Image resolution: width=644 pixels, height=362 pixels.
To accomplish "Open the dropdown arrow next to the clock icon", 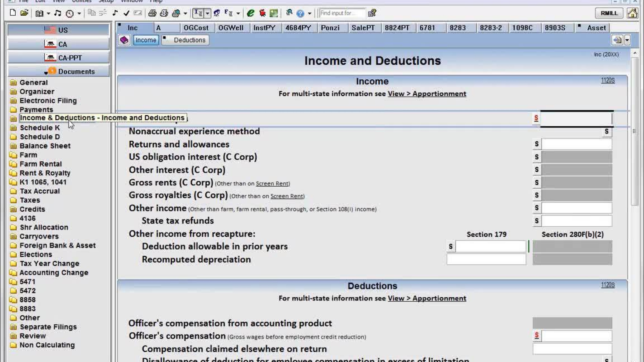I will (79, 13).
